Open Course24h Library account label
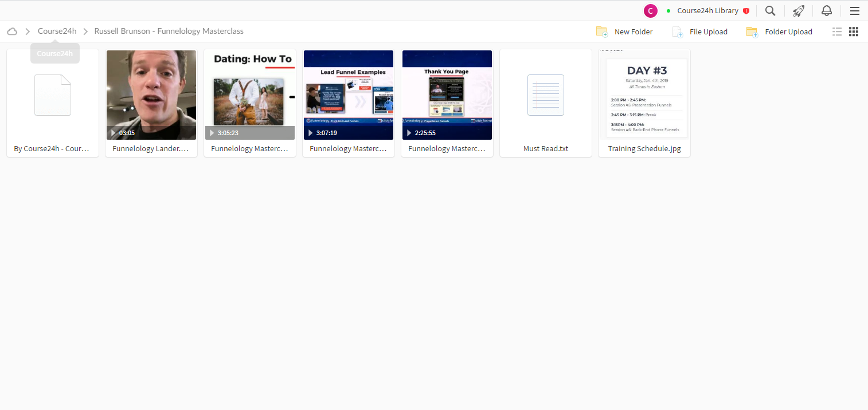This screenshot has width=868, height=410. tap(707, 11)
